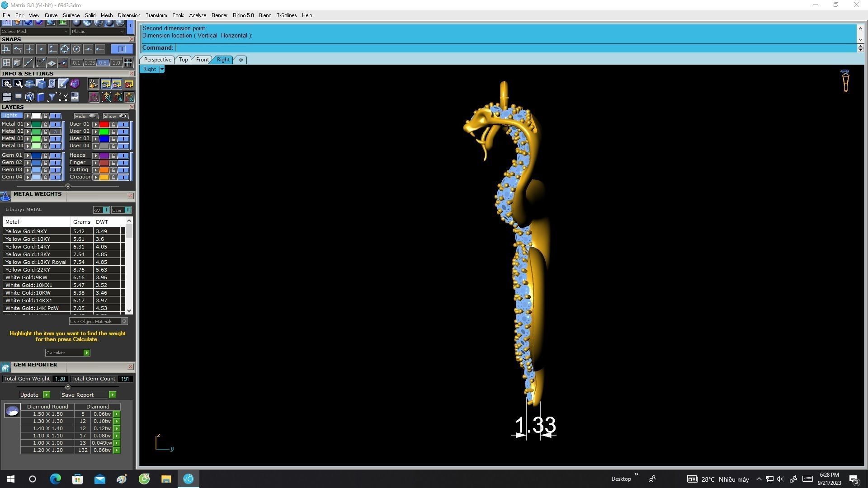This screenshot has height=488, width=868.
Task: Click the Windows Start button
Action: [11, 479]
